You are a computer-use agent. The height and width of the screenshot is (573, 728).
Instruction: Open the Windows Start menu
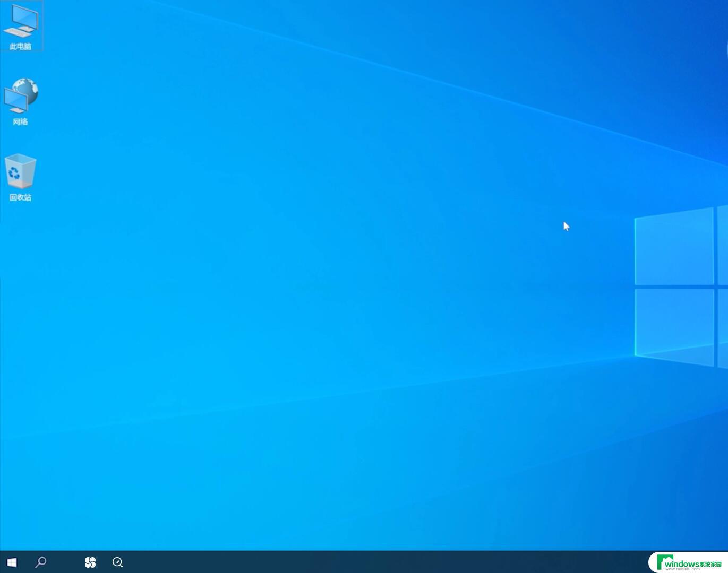[12, 562]
